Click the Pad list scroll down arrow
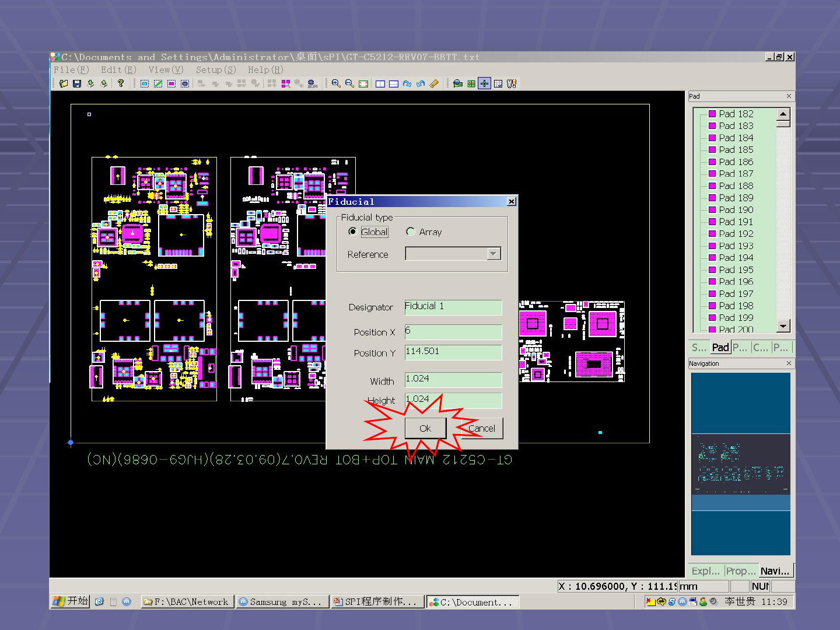 [783, 326]
